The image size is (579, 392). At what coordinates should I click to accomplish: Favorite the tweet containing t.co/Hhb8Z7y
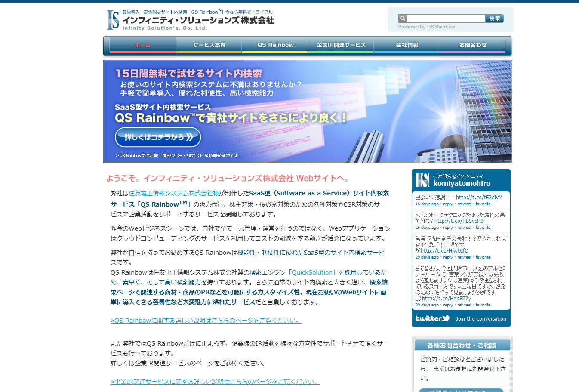[x=483, y=305]
